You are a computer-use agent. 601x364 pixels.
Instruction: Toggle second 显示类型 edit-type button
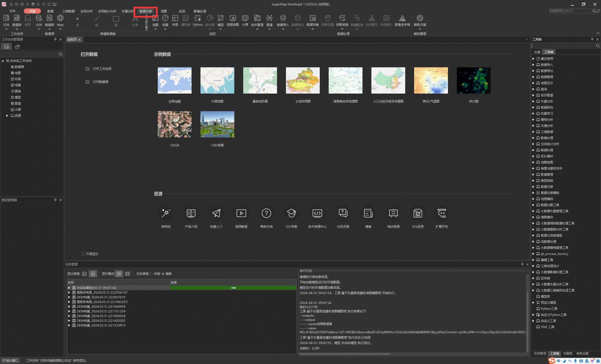pyautogui.click(x=93, y=274)
